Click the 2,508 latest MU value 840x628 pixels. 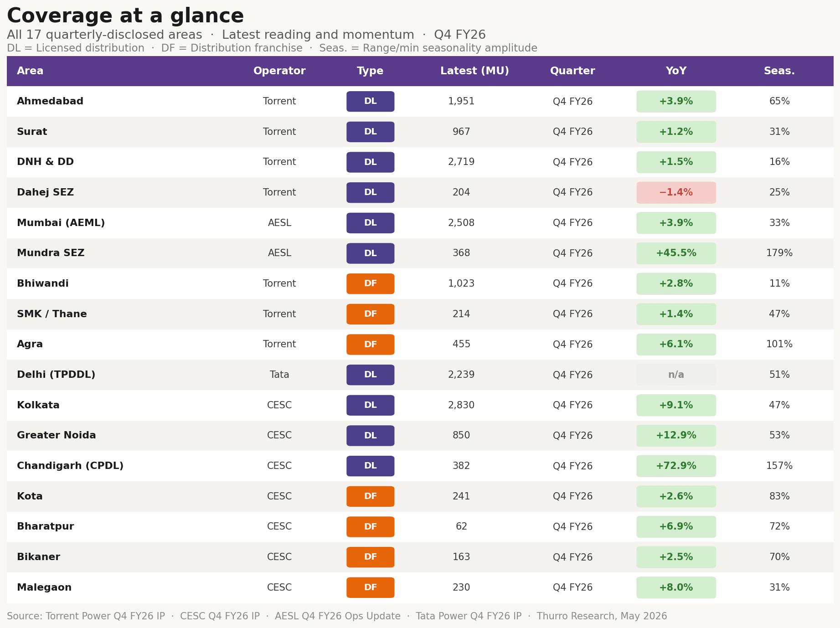click(x=461, y=223)
